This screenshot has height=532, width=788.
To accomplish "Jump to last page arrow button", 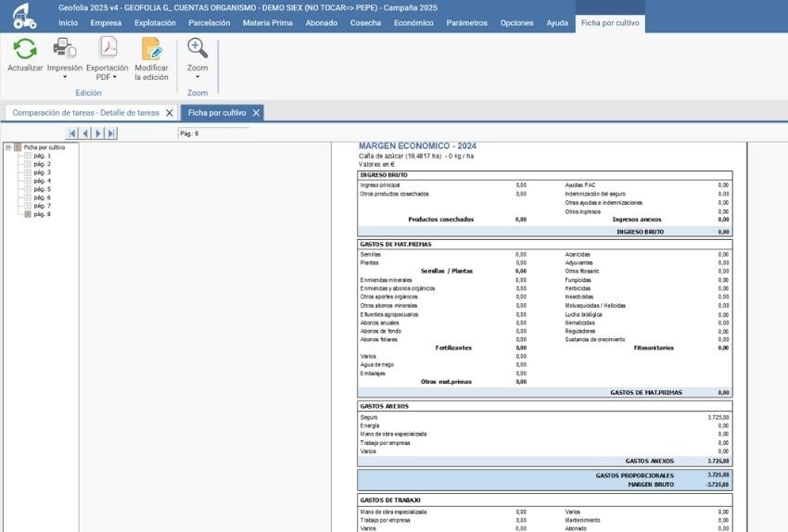I will click(111, 133).
